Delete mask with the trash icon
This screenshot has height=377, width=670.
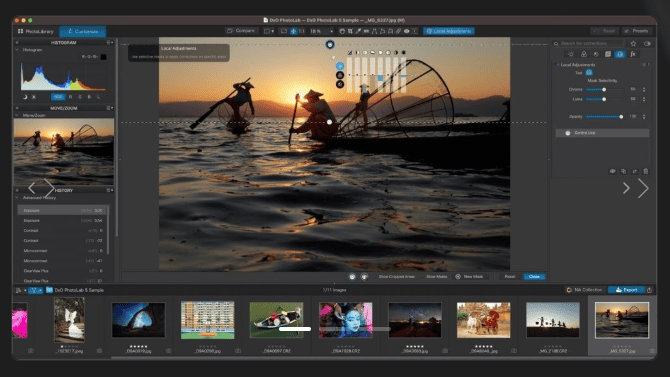coord(646,171)
